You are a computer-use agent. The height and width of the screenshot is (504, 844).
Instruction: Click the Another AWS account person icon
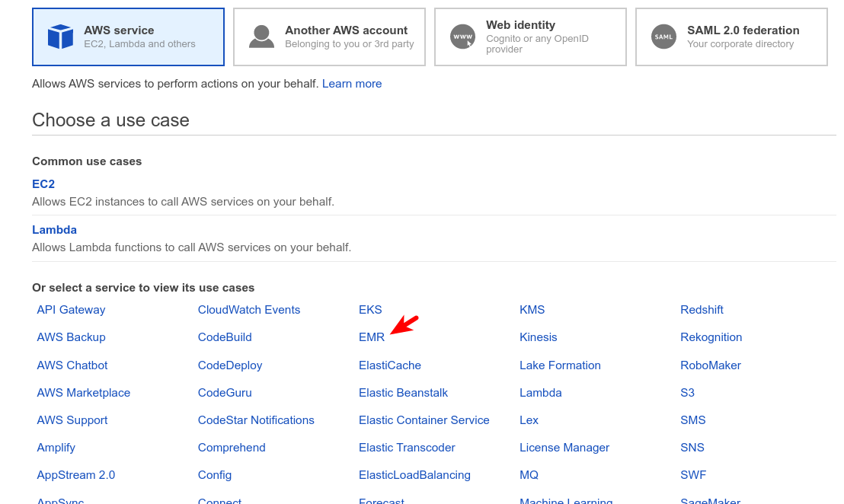coord(261,37)
